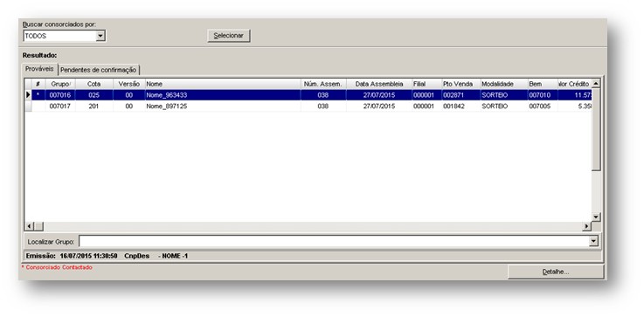Select the Prováveis tab
Screen dimensions: 644x317
pos(39,69)
